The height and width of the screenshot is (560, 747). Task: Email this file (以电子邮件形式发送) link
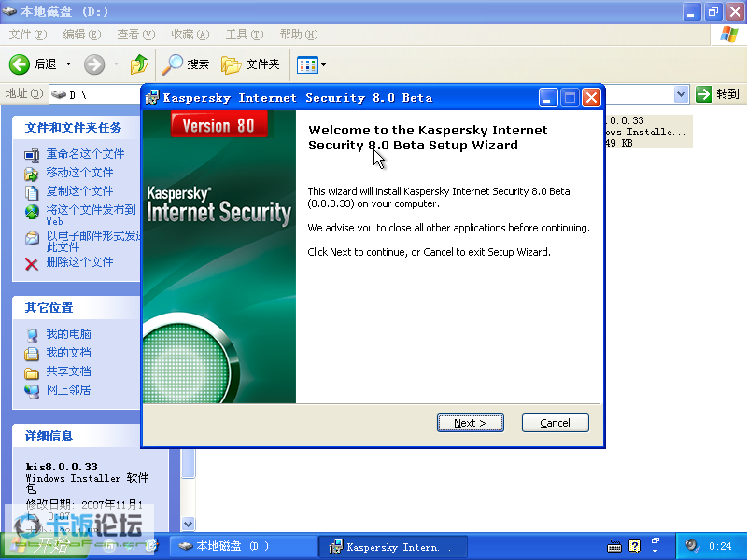tap(92, 241)
